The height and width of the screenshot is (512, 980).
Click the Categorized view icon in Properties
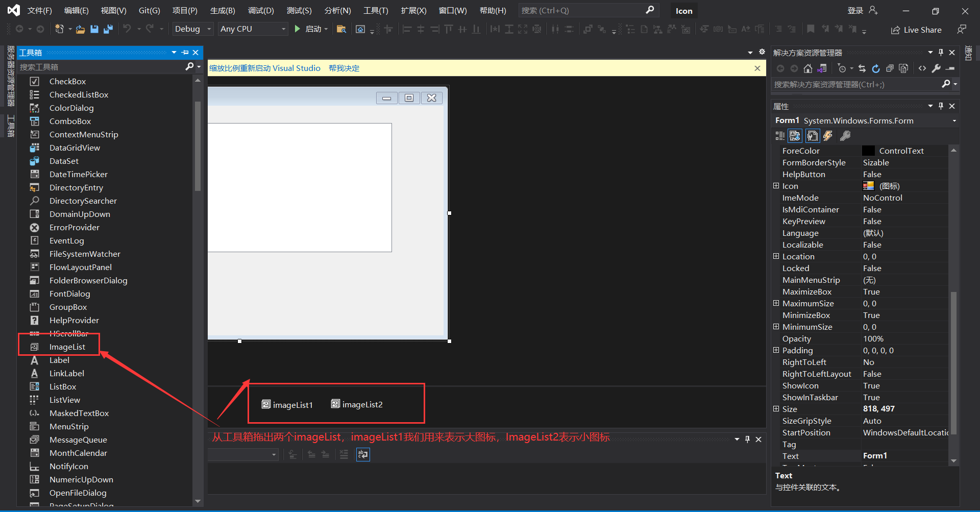tap(780, 136)
